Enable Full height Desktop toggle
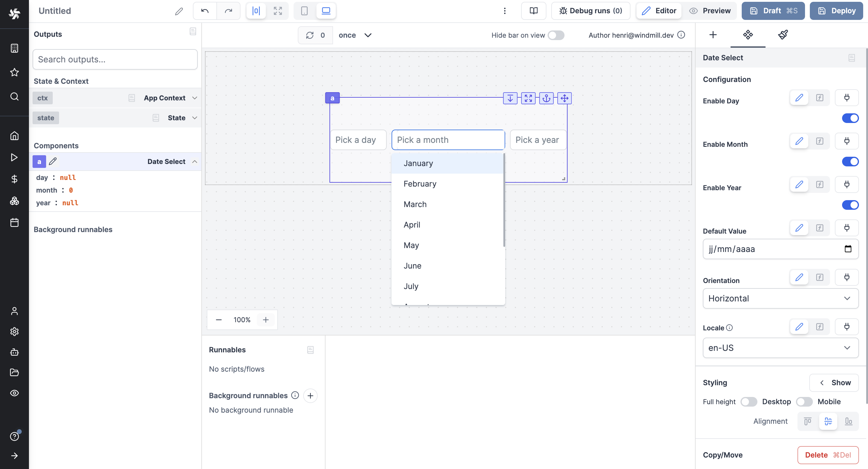Image resolution: width=868 pixels, height=469 pixels. (x=748, y=401)
